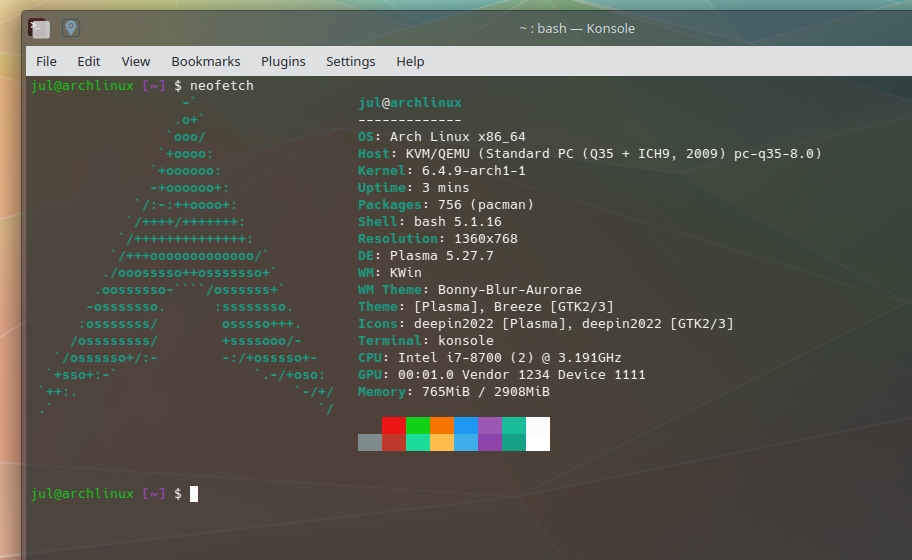Screen dimensions: 912x560
Task: Click the red color block in neofetch palette
Action: (394, 425)
